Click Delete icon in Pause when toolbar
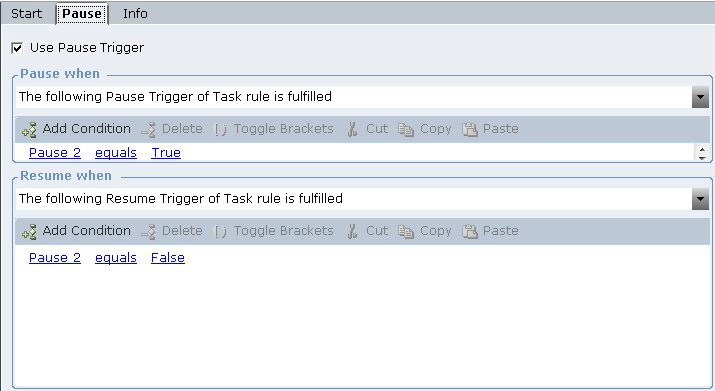 (x=149, y=130)
